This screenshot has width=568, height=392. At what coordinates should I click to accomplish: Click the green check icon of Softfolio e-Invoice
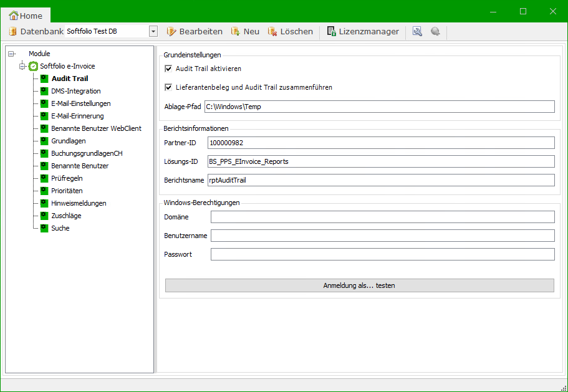[x=34, y=66]
